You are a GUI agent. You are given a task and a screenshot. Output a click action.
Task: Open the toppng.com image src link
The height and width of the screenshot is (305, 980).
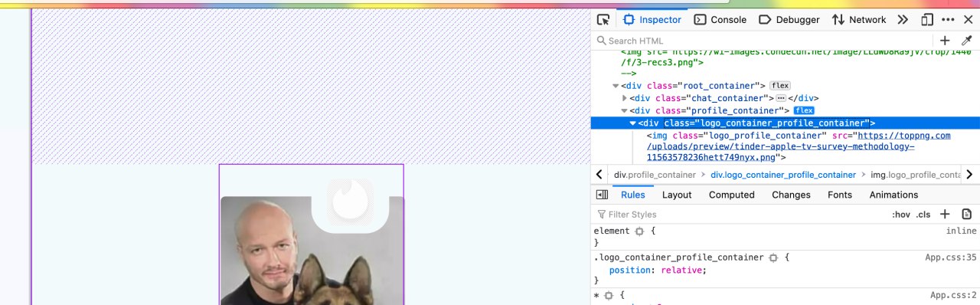[799, 146]
